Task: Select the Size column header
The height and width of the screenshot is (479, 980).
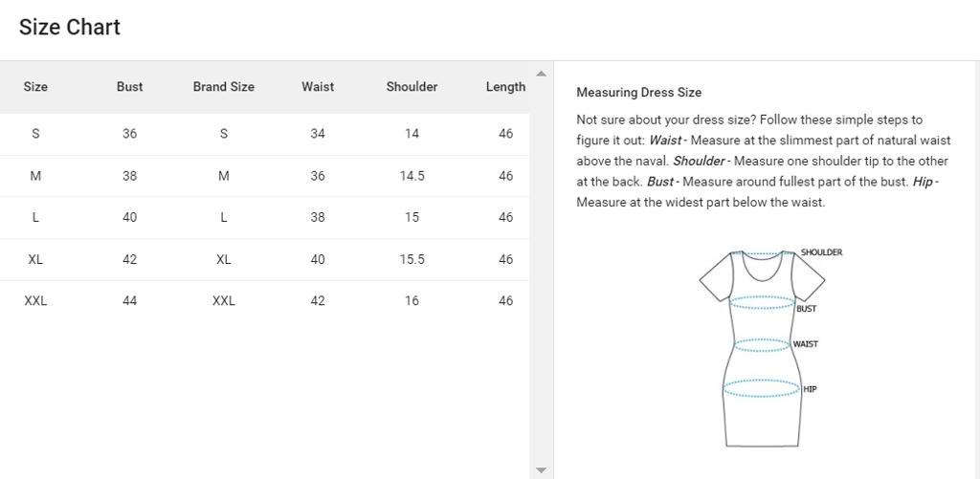Action: click(35, 87)
